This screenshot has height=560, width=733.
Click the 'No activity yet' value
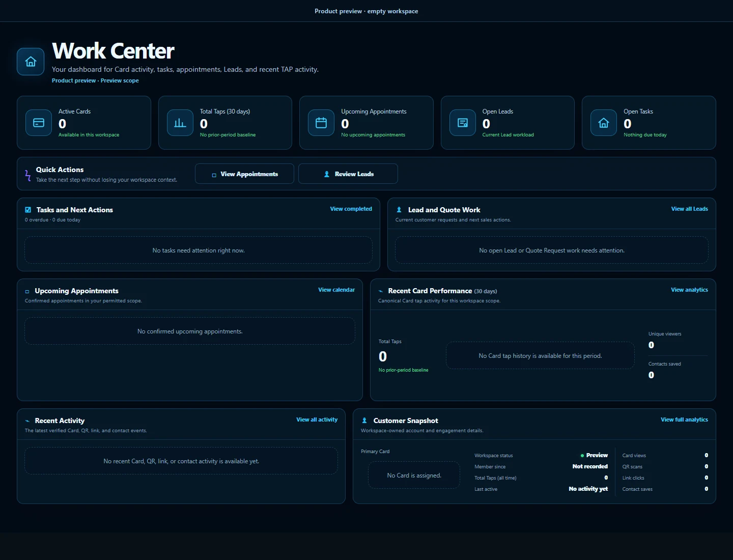588,489
